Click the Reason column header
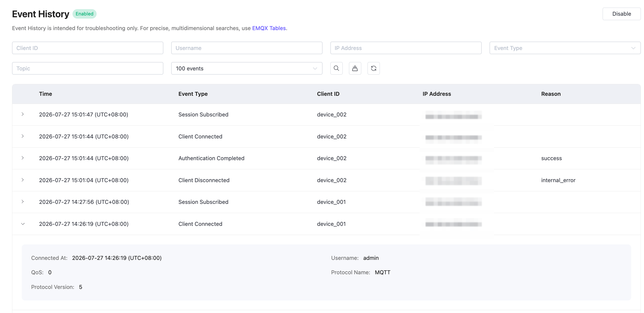The image size is (644, 313). click(x=551, y=94)
